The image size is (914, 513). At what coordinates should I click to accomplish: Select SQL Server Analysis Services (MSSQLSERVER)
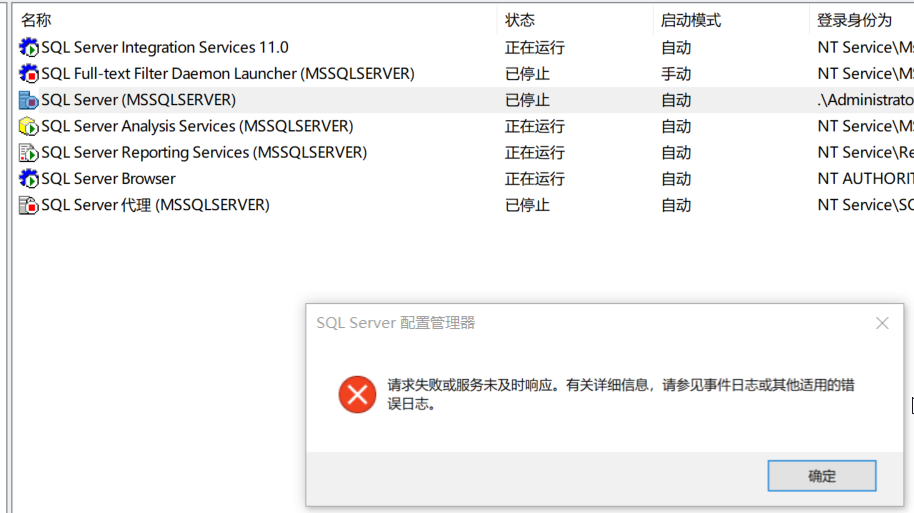pos(198,126)
